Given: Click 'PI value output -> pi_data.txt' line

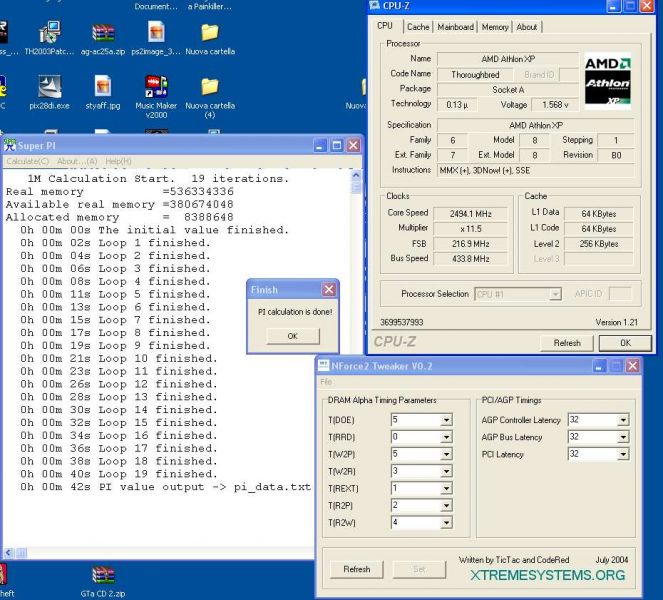Looking at the screenshot, I should [x=165, y=487].
